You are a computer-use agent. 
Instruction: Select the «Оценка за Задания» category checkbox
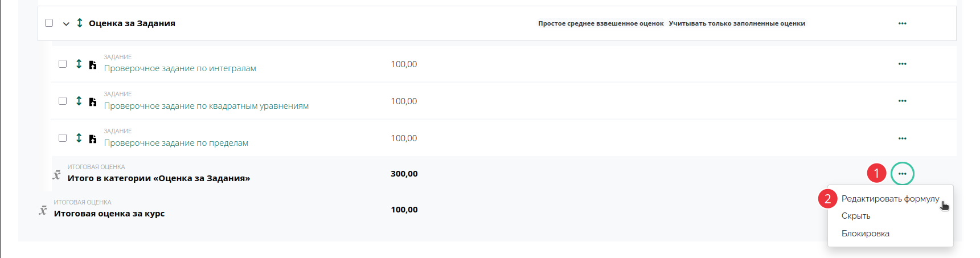pyautogui.click(x=49, y=23)
